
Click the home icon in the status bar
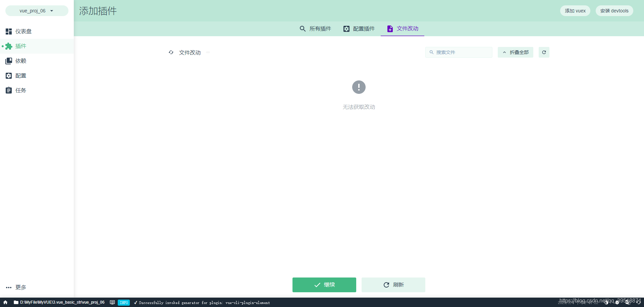(5, 302)
